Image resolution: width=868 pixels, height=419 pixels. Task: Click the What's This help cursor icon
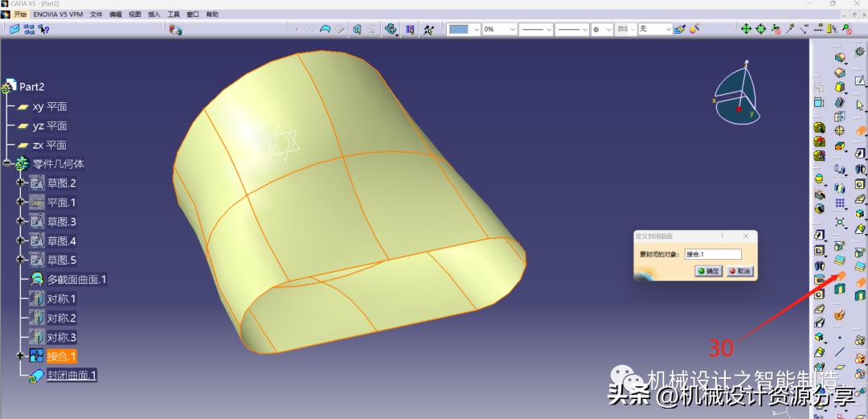(x=44, y=29)
